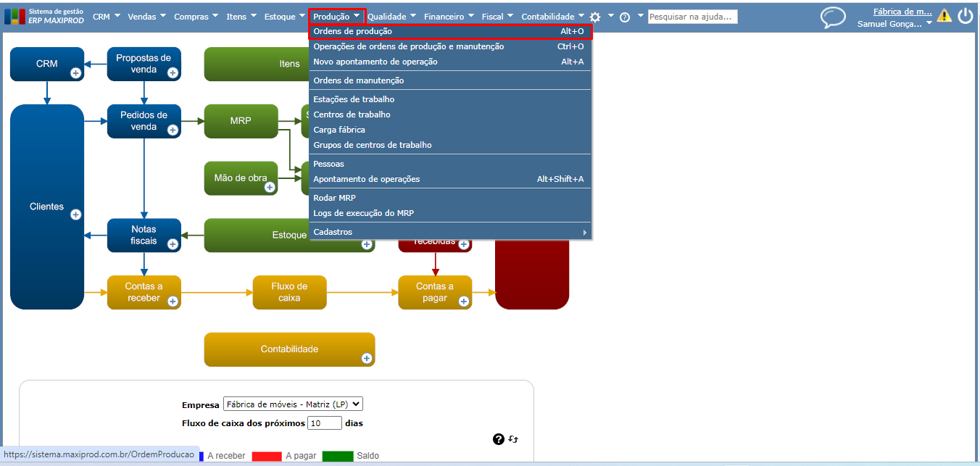Open Ordens de manutenção
980x466 pixels.
[x=450, y=80]
